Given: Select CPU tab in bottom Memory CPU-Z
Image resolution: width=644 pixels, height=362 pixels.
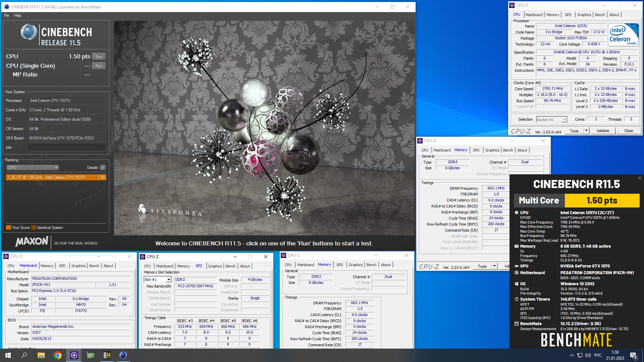Looking at the screenshot, I should [288, 265].
